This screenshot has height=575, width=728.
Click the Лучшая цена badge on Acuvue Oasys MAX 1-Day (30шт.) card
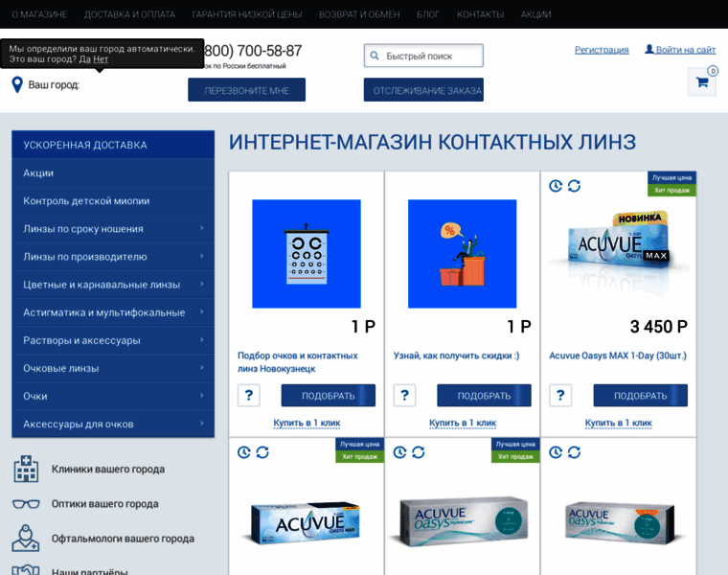point(671,177)
